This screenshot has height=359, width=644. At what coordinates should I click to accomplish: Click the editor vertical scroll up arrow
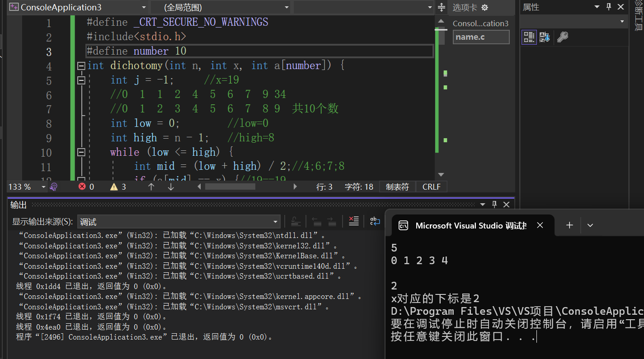coord(441,21)
